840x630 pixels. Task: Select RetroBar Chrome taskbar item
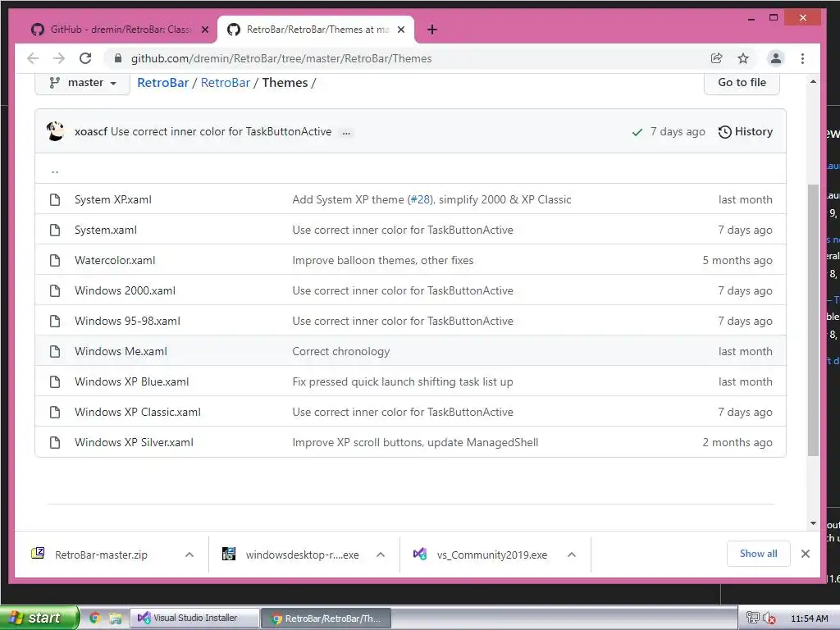[x=326, y=619]
